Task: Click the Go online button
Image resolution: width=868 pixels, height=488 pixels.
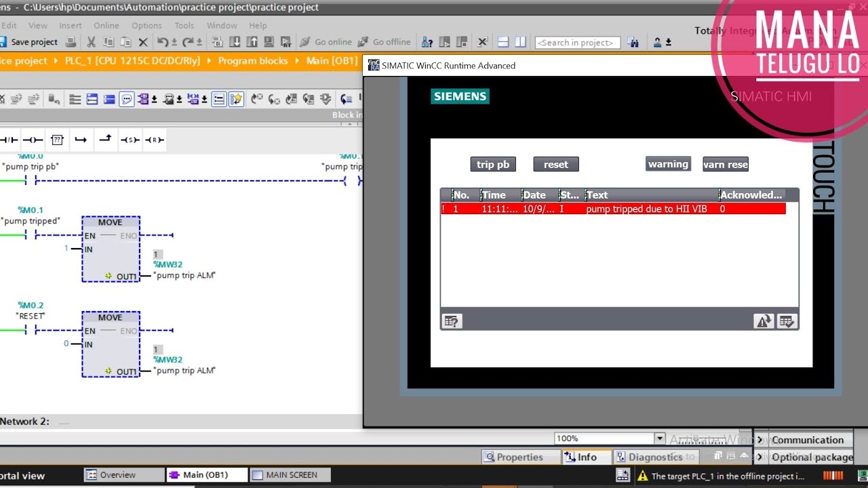Action: pyautogui.click(x=326, y=42)
